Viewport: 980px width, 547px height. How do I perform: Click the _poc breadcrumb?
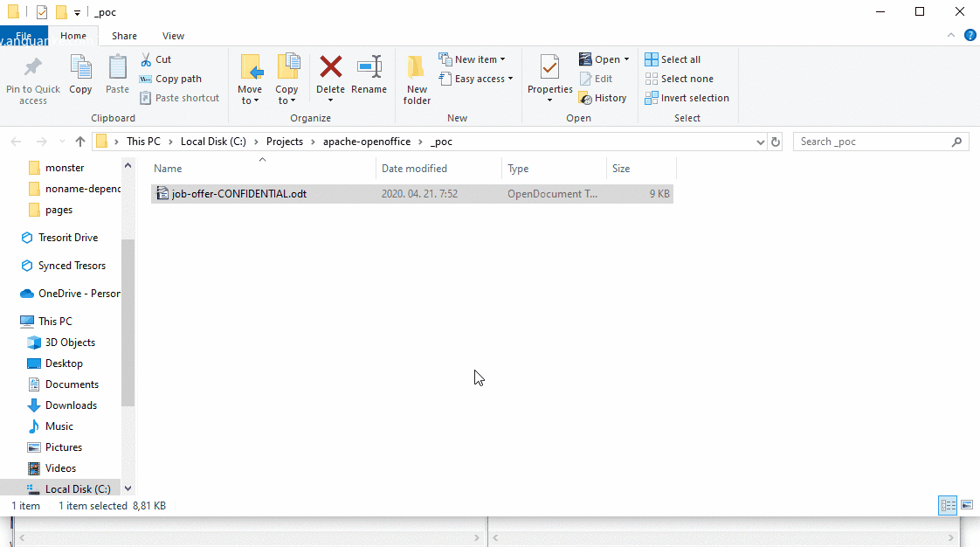(x=441, y=142)
